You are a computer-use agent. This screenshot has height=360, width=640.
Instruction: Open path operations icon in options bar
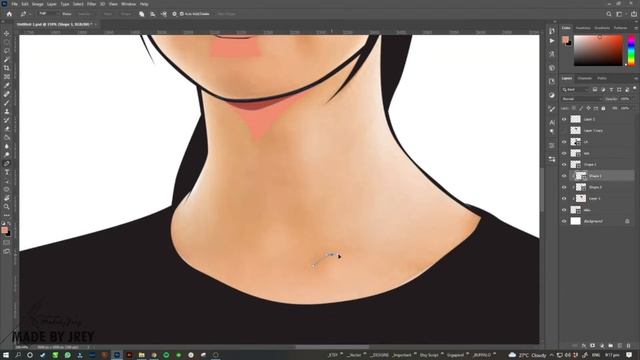click(142, 14)
